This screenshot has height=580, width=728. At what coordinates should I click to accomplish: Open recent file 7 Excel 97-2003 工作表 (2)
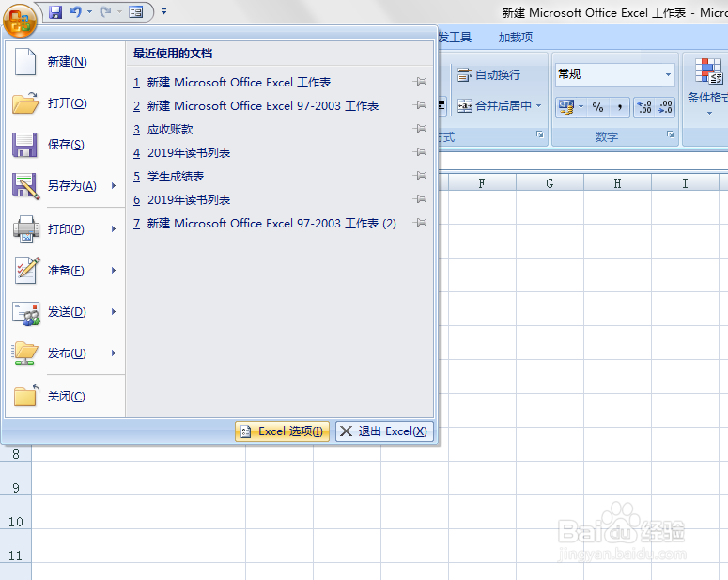tap(265, 224)
